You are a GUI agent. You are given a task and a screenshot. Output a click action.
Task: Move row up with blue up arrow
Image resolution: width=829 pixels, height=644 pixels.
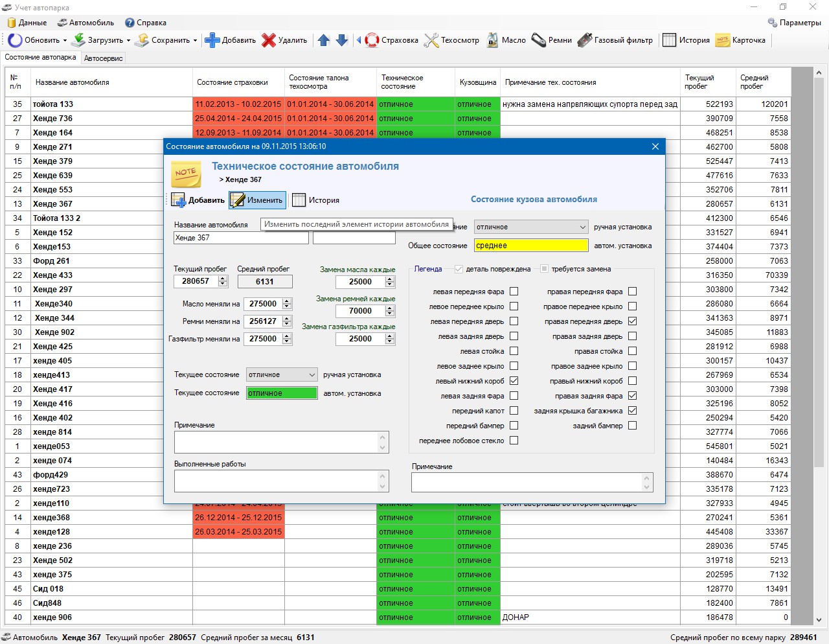pyautogui.click(x=324, y=40)
